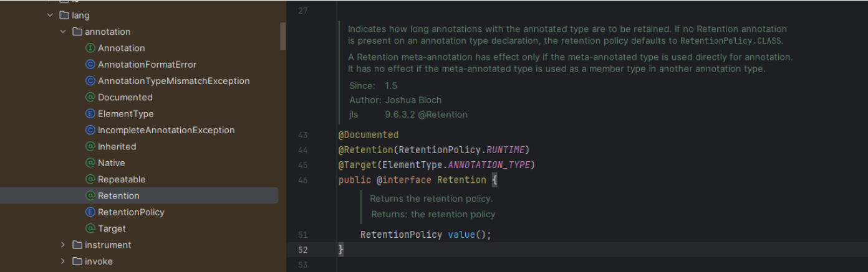Screen dimensions: 868x272
Task: Open AnnotationTypeMismatchException in the tree
Action: [173, 81]
